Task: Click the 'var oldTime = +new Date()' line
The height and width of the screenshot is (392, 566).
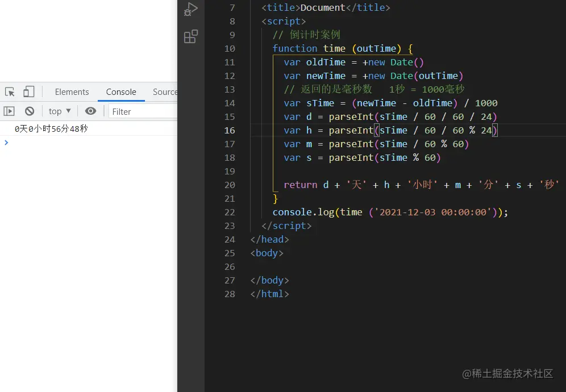Action: 353,62
